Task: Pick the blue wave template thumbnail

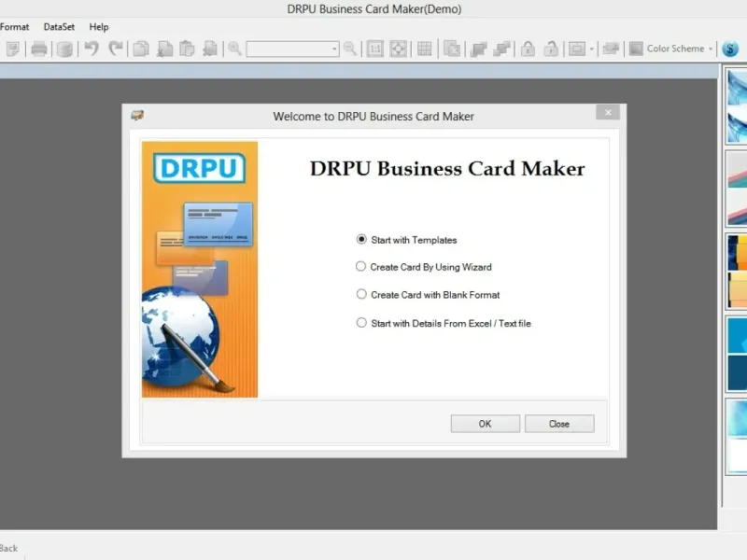Action: (x=737, y=106)
